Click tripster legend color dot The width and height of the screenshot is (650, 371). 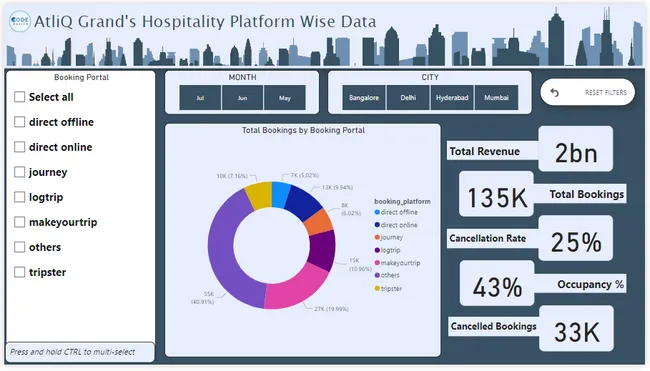[x=377, y=289]
